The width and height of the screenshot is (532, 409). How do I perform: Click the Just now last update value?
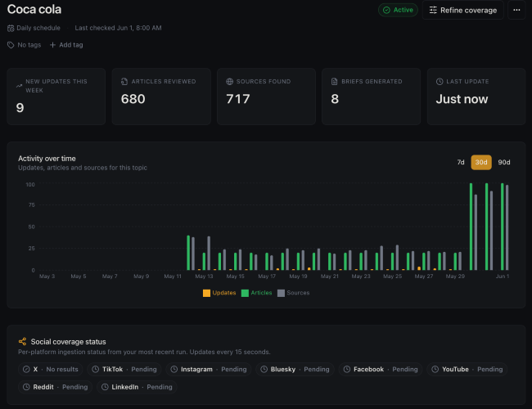click(x=462, y=99)
